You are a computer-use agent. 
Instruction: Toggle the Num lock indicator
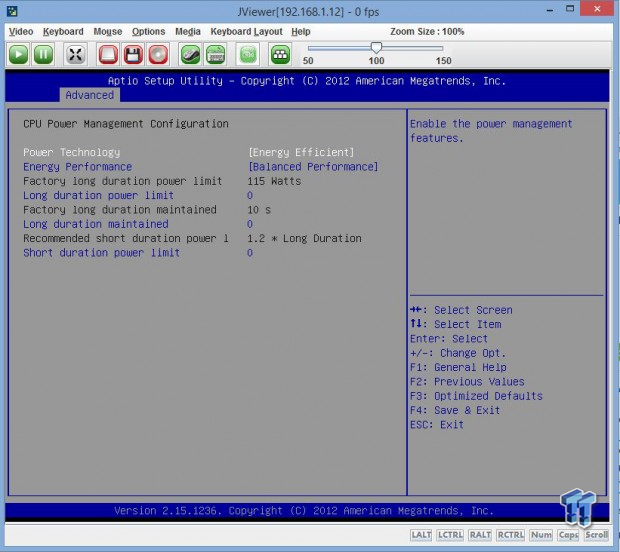[541, 535]
